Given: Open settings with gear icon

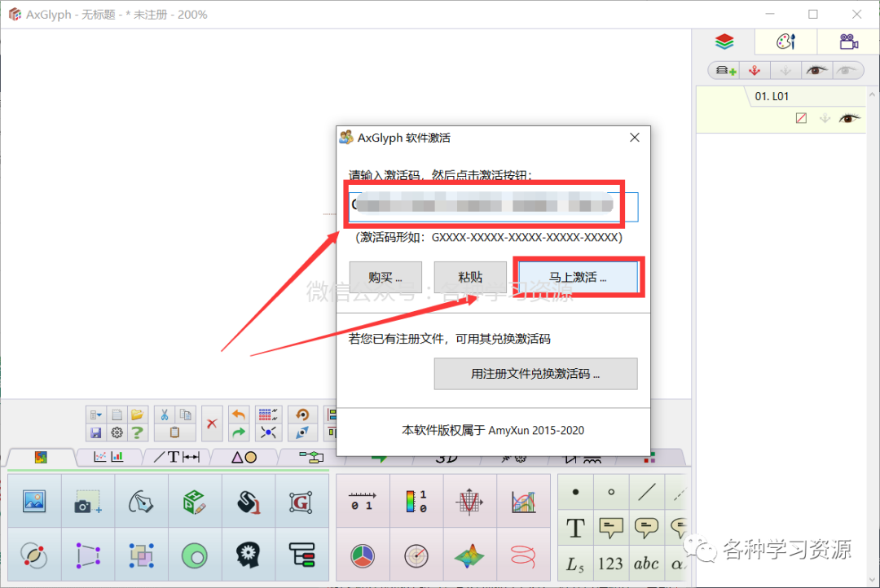Looking at the screenshot, I should (x=117, y=432).
